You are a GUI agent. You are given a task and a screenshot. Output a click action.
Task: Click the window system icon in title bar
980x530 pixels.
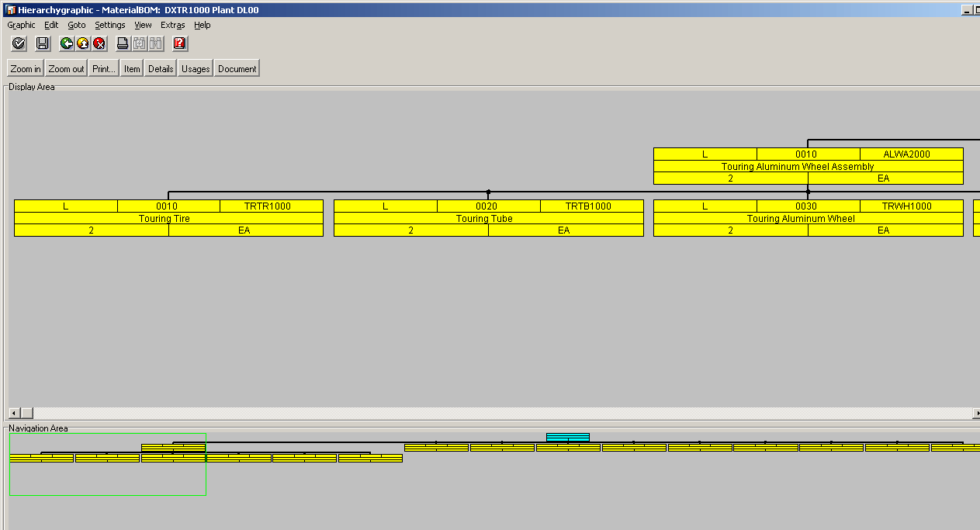pos(10,10)
